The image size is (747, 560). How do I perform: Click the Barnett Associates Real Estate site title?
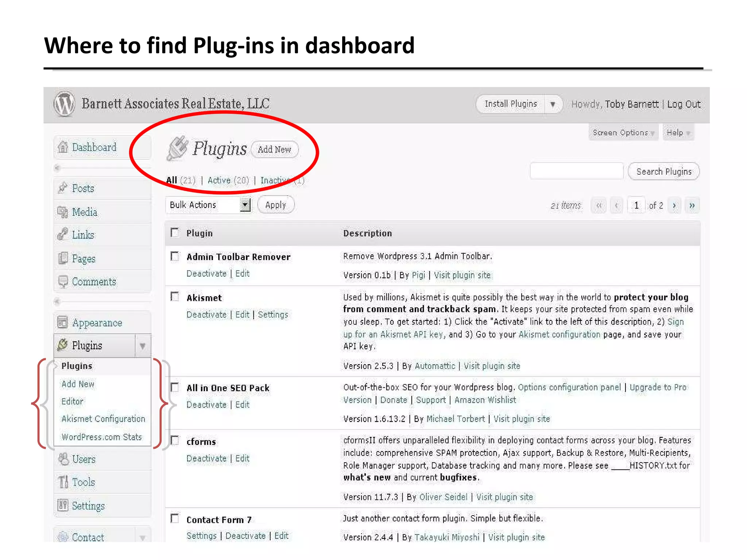(x=175, y=104)
